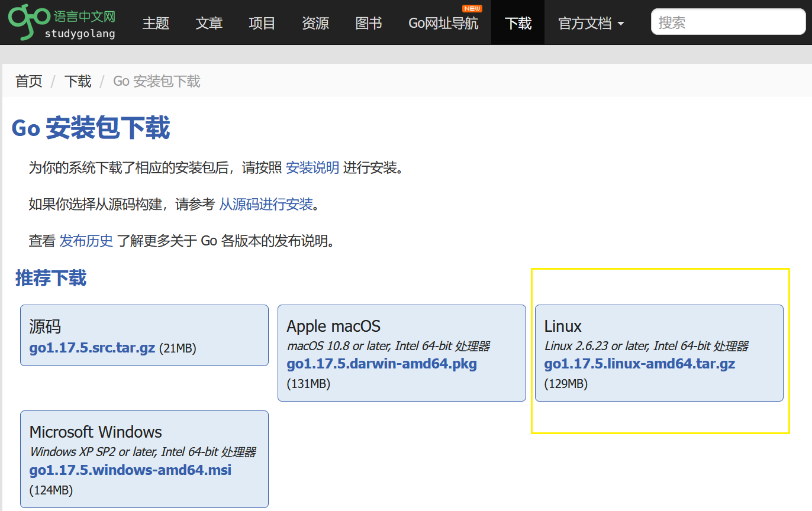View the 发布历史 release history

tap(86, 241)
